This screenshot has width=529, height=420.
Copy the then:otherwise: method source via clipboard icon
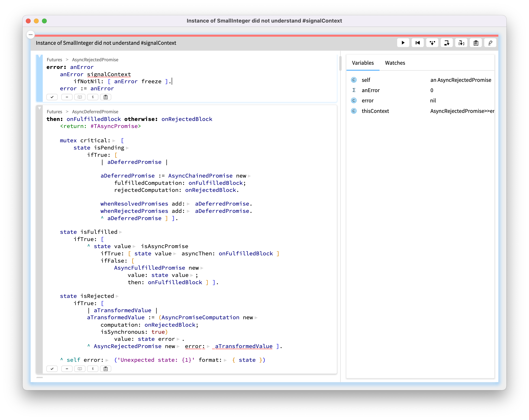click(x=105, y=369)
